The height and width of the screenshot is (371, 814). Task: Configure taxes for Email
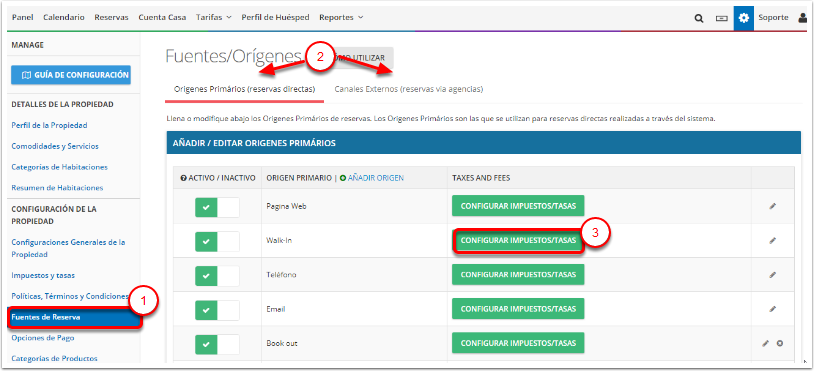coord(518,309)
